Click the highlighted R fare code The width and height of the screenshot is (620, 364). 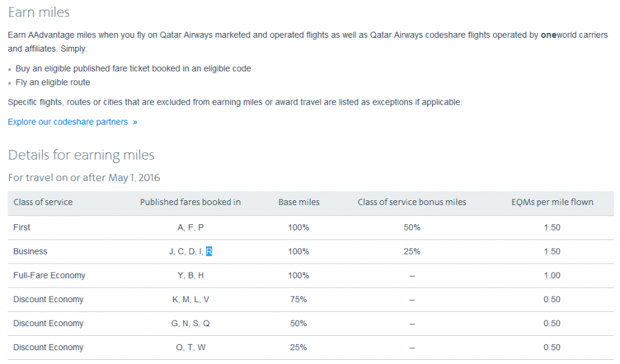209,251
